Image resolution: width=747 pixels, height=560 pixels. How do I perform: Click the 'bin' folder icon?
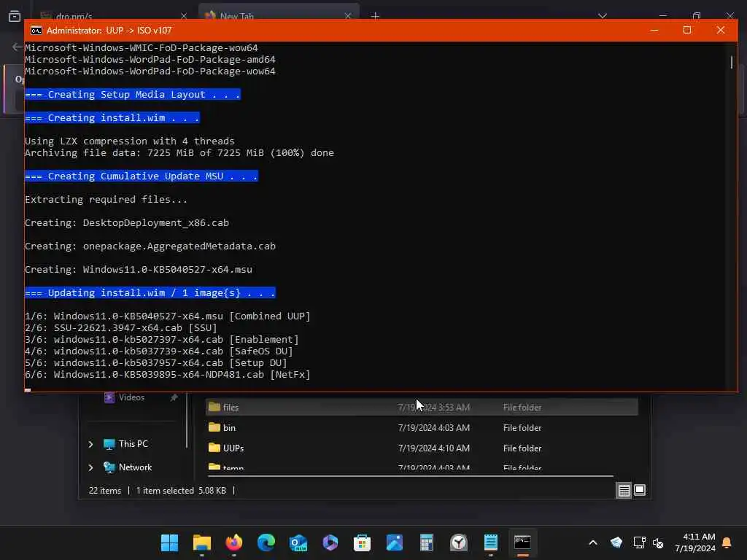pyautogui.click(x=214, y=427)
